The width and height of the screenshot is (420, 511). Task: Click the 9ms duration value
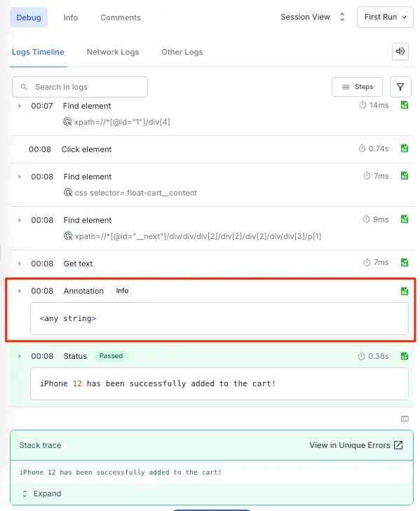point(381,219)
